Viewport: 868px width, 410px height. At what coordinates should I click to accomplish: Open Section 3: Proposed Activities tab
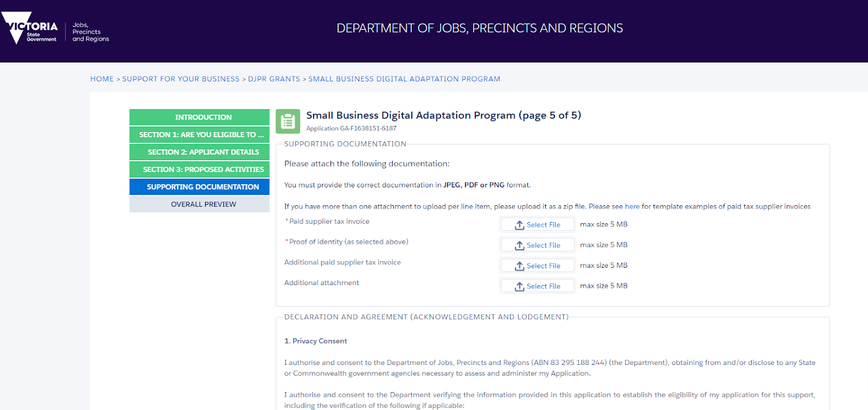pyautogui.click(x=200, y=169)
